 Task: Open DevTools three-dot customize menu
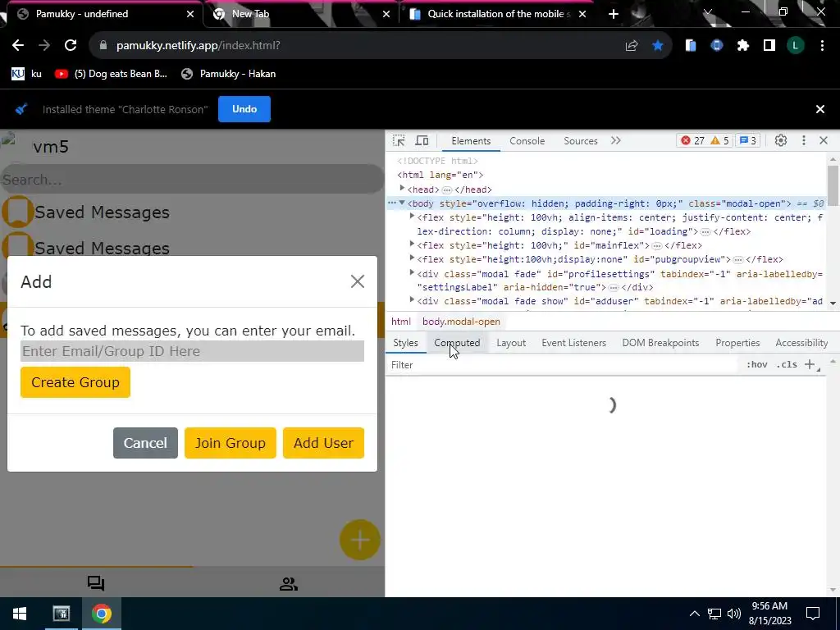coord(804,140)
